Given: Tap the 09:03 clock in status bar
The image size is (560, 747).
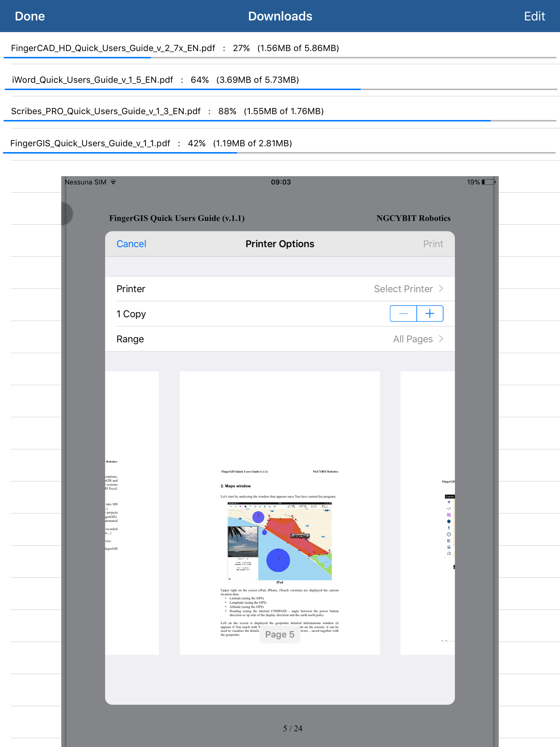Looking at the screenshot, I should coord(281,182).
